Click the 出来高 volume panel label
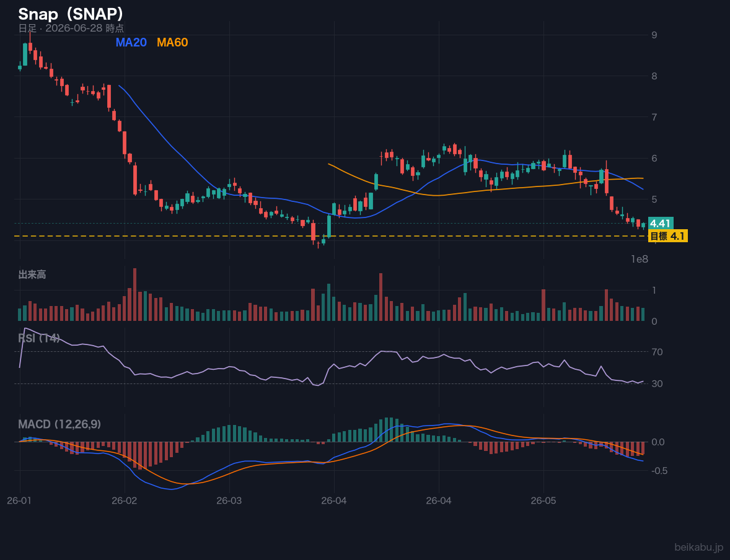This screenshot has width=730, height=560. [32, 274]
